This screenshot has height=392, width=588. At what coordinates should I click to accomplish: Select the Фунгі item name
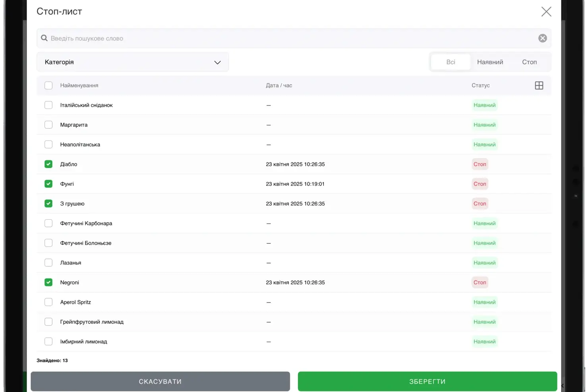pyautogui.click(x=67, y=184)
